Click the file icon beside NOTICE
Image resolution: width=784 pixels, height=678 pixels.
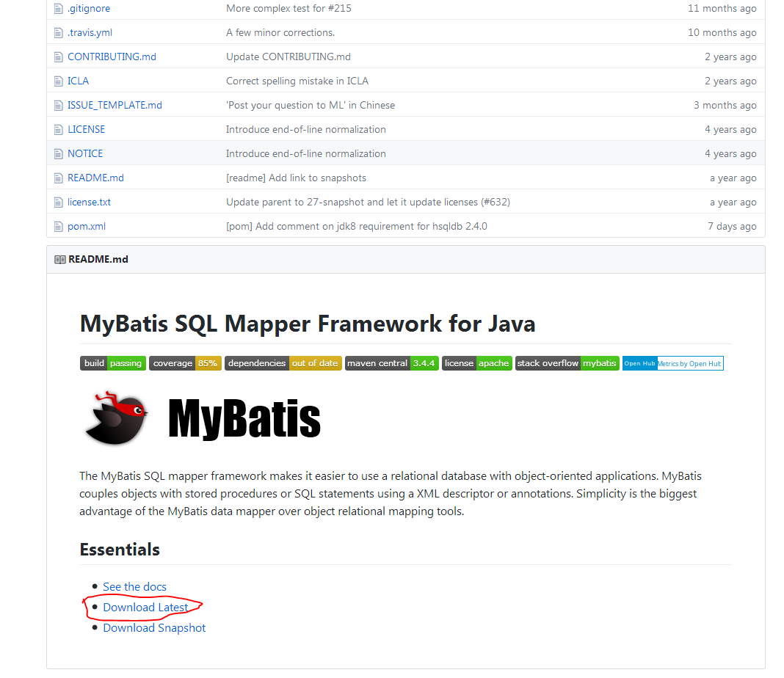click(x=59, y=154)
